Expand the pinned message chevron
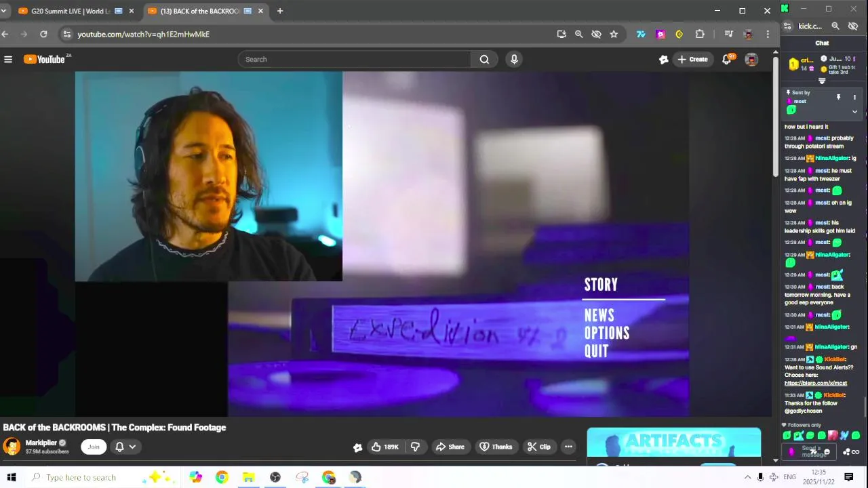This screenshot has width=868, height=488. pos(854,112)
